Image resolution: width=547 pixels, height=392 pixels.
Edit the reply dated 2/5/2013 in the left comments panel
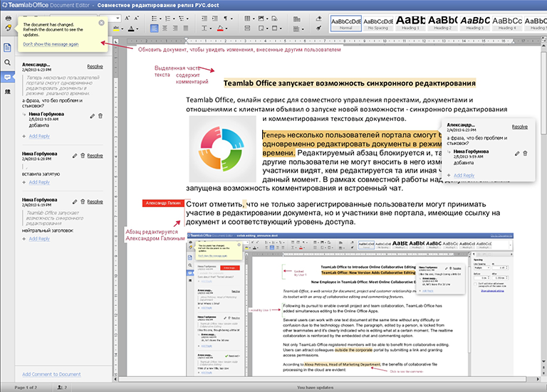tap(92, 116)
